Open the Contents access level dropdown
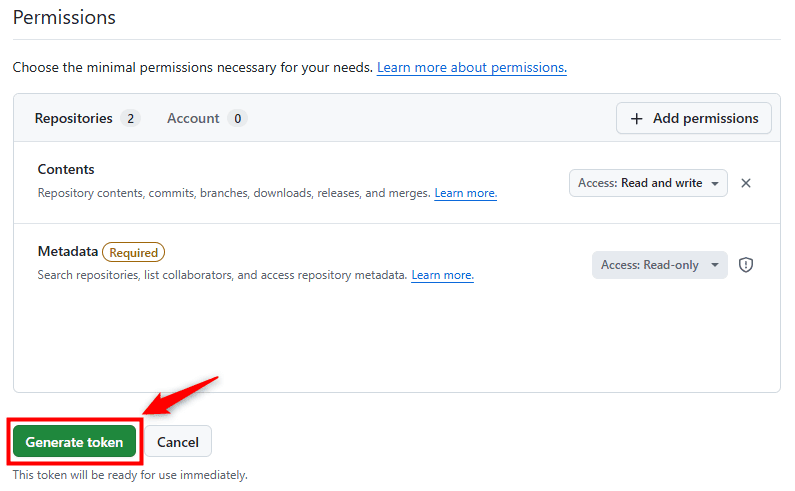This screenshot has width=795, height=491. coord(648,183)
